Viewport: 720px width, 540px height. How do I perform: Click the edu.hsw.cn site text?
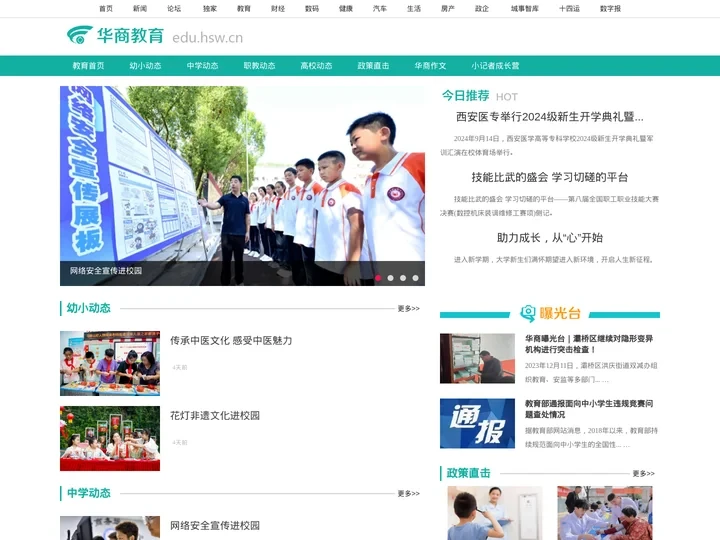coord(208,38)
